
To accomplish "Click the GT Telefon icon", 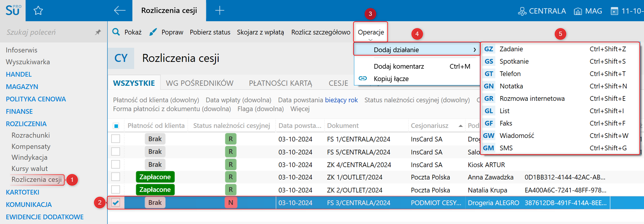I will coord(489,74).
